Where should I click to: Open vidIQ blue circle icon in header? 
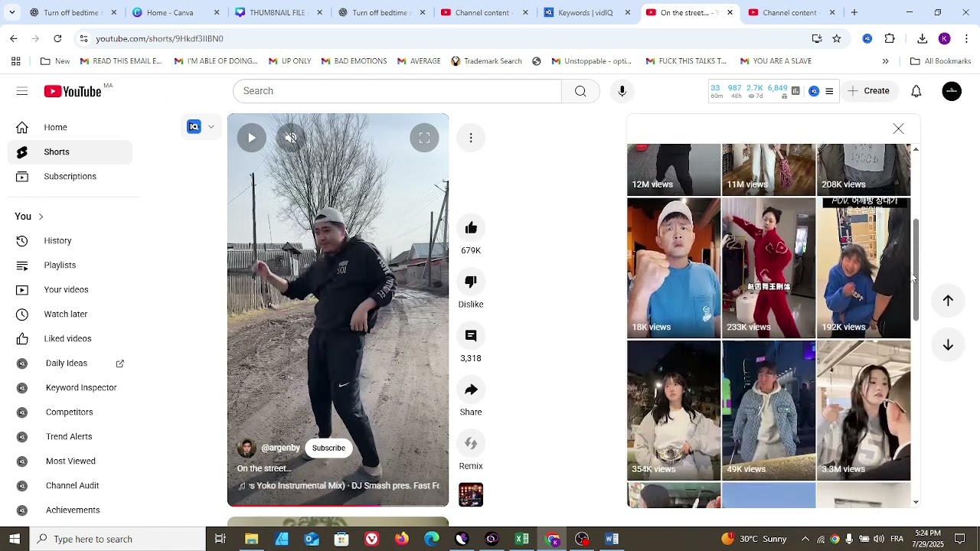coord(814,91)
